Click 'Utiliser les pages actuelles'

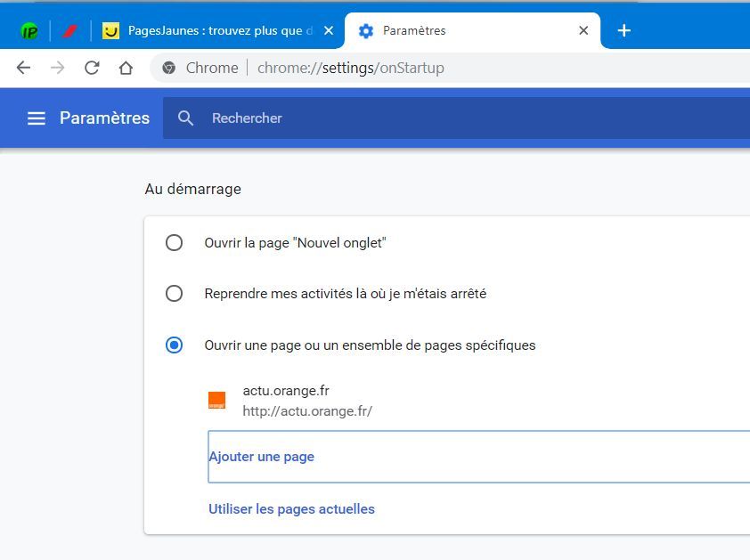click(x=291, y=509)
